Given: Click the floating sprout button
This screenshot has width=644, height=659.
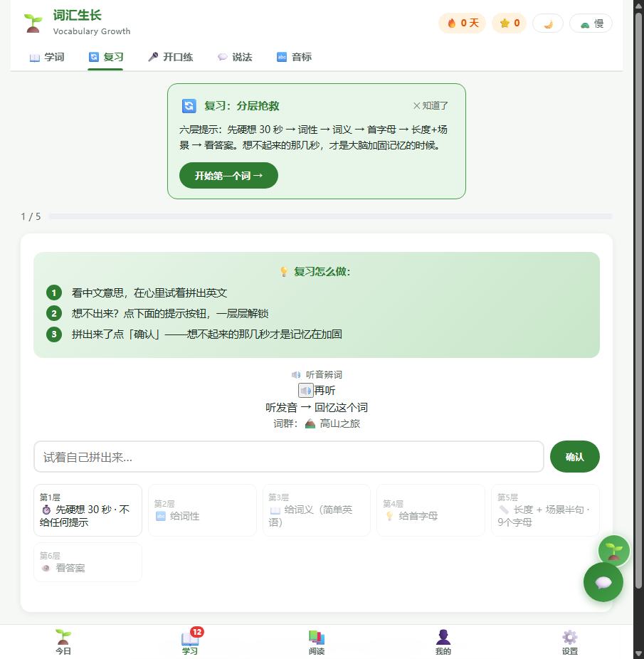Looking at the screenshot, I should pyautogui.click(x=613, y=551).
